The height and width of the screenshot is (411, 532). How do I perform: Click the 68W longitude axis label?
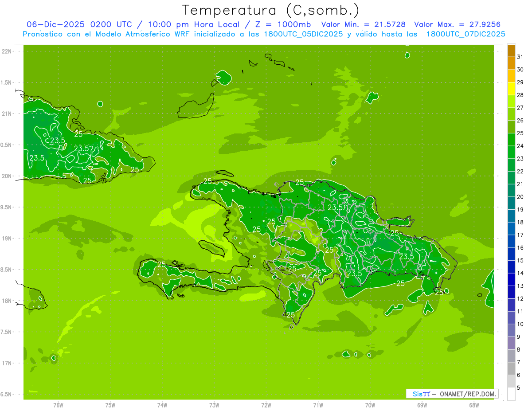474,405
